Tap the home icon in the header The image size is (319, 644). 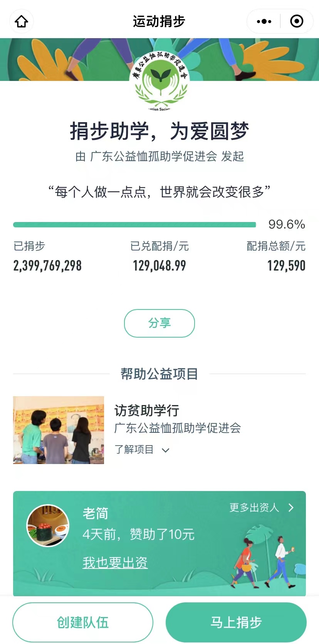(22, 22)
